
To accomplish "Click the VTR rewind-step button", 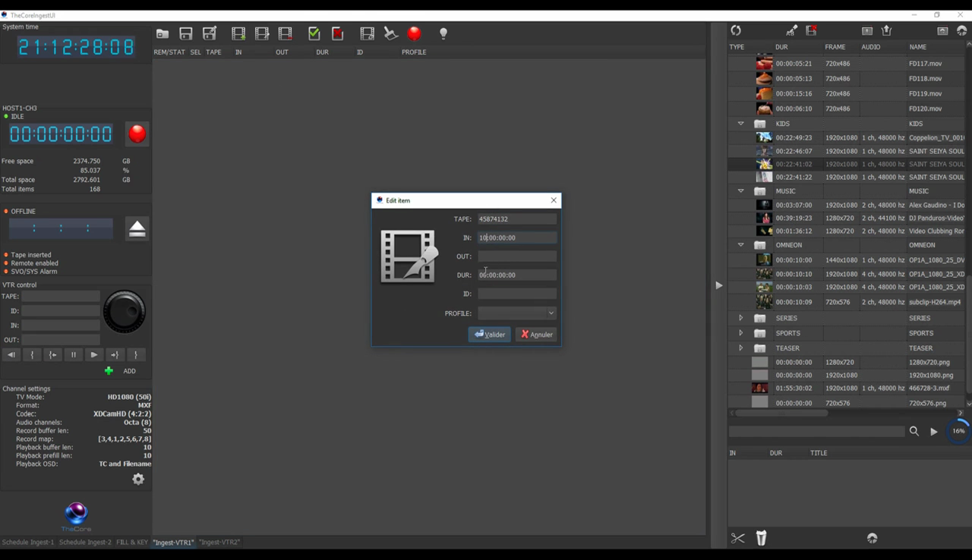I will point(11,354).
